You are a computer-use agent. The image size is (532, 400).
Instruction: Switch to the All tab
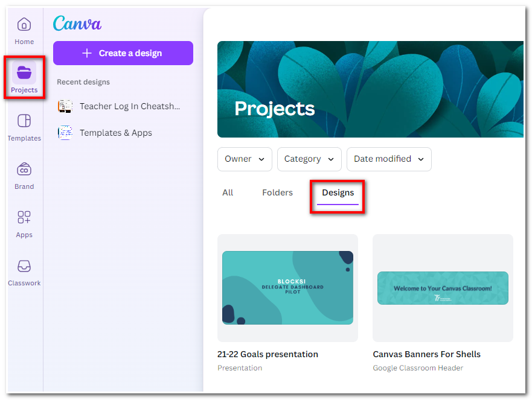228,192
